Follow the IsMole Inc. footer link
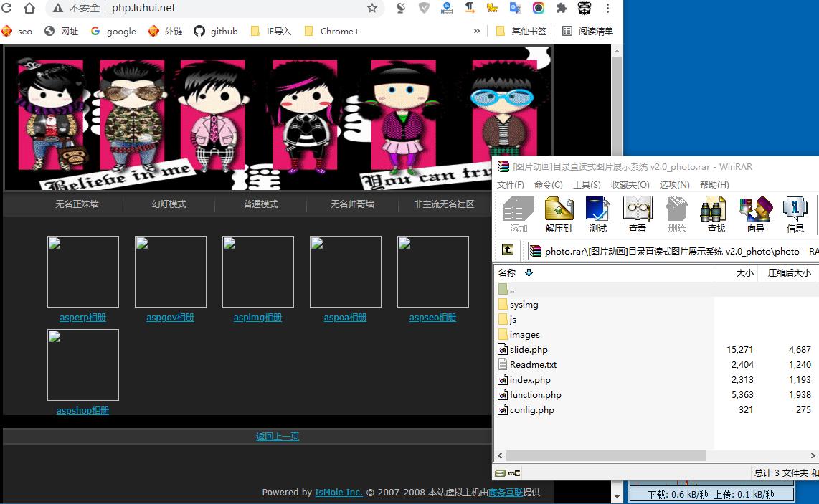This screenshot has width=819, height=504. pyautogui.click(x=339, y=492)
